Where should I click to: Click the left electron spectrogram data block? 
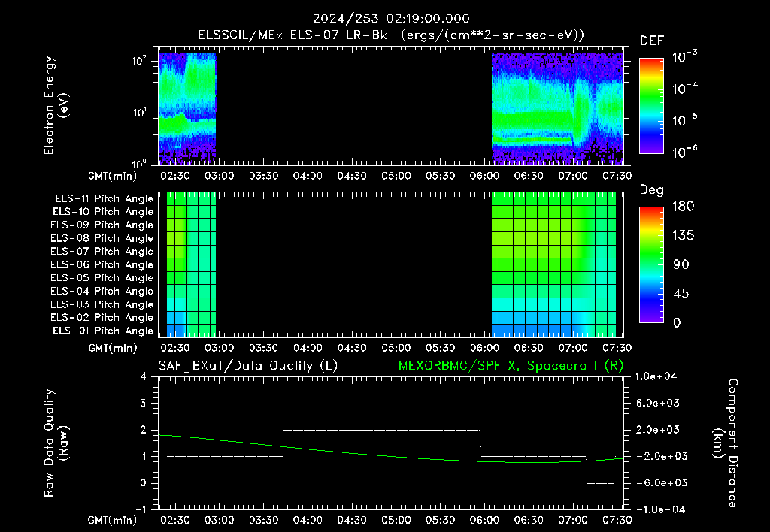(x=187, y=107)
